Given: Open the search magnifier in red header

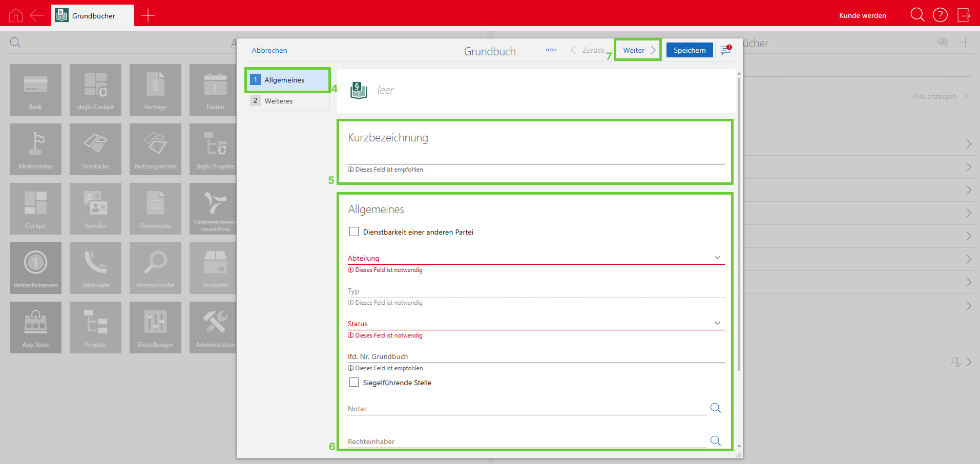Looking at the screenshot, I should coord(917,15).
